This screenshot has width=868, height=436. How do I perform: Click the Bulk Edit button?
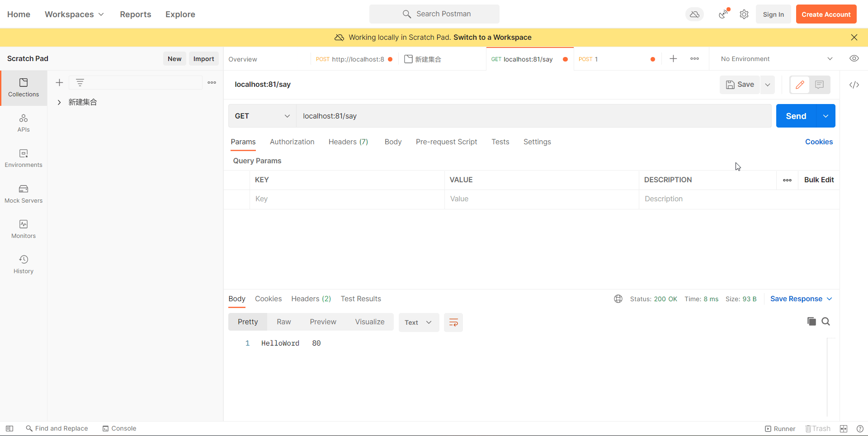click(819, 180)
